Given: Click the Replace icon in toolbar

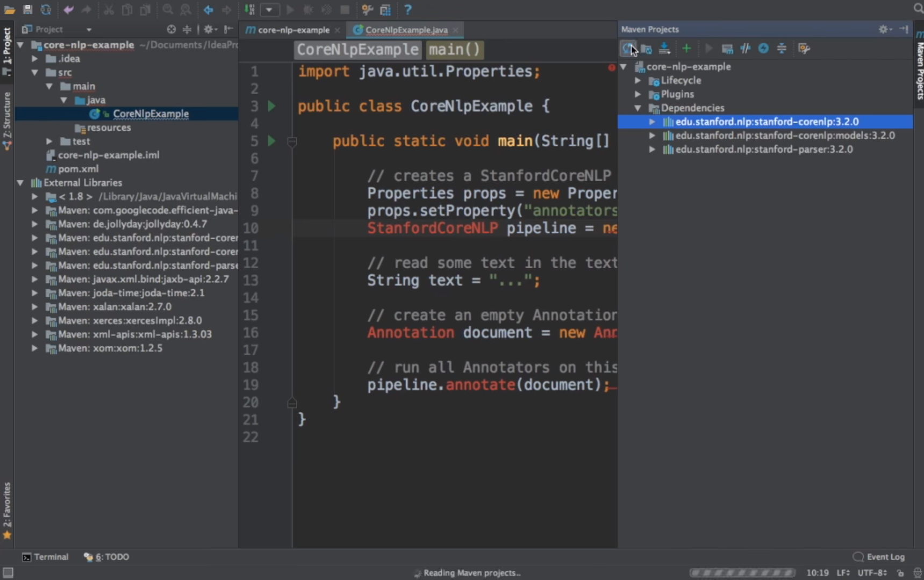Looking at the screenshot, I should click(185, 10).
